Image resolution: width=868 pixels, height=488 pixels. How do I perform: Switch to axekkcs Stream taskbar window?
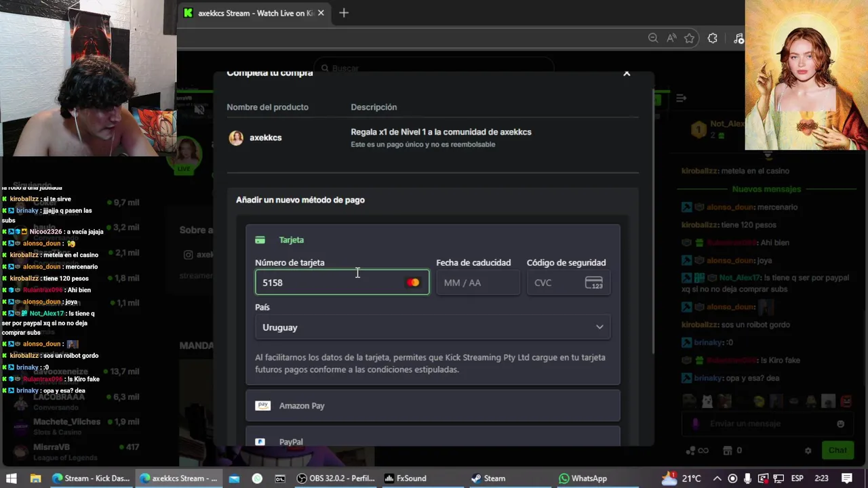pos(178,479)
